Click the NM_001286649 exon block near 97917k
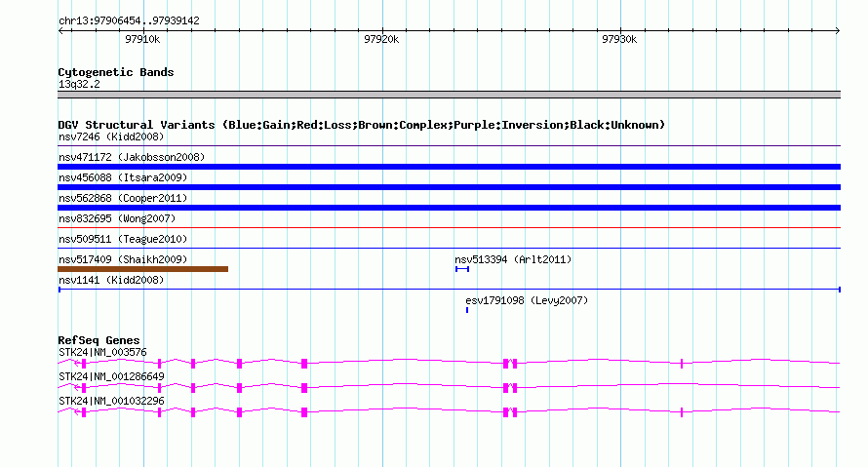 pyautogui.click(x=304, y=388)
